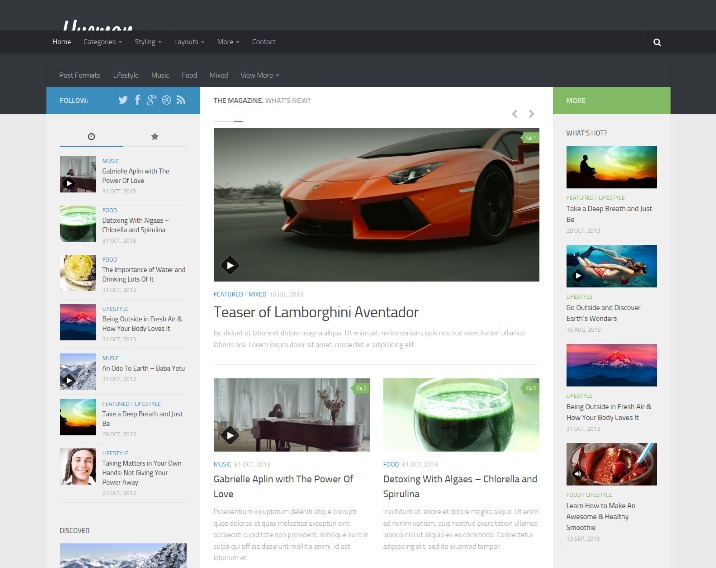The image size is (716, 568).
Task: Open Detoxing With Algaes main headline
Action: [460, 486]
